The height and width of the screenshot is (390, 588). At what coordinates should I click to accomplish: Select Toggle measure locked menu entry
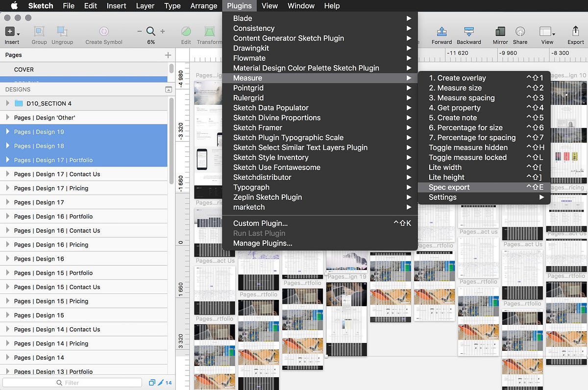tap(467, 157)
